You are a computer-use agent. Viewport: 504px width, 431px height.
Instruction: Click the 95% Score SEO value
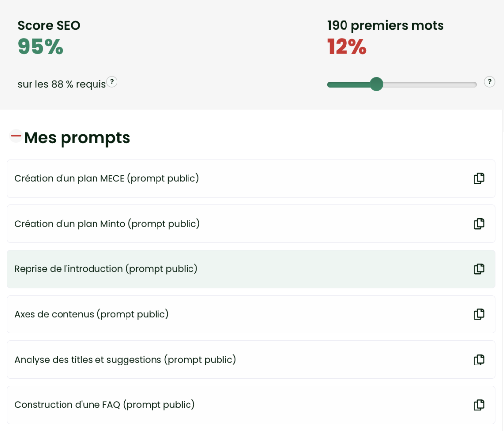[40, 47]
